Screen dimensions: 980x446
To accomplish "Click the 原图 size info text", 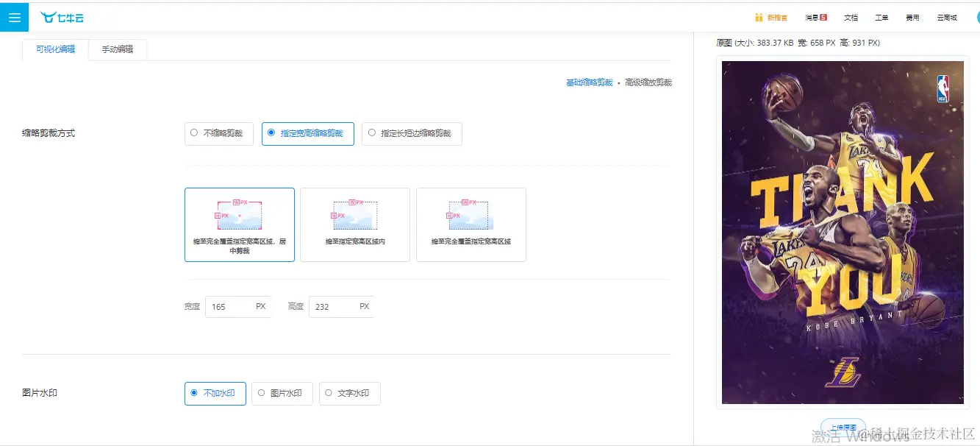I will pos(798,43).
